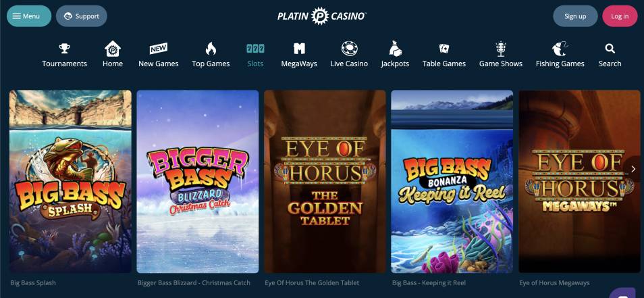Open Jackpots money bag icon
Screen dimensions: 644x298
[395, 49]
